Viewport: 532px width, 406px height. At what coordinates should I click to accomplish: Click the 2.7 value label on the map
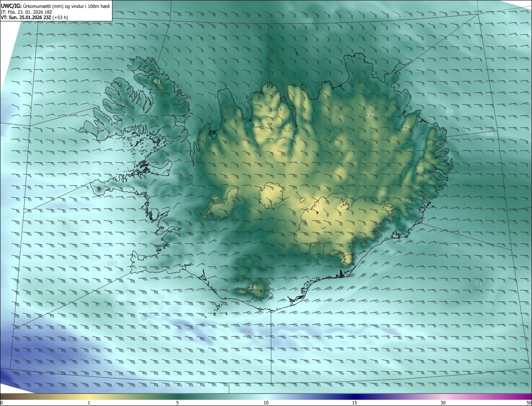tap(370, 115)
